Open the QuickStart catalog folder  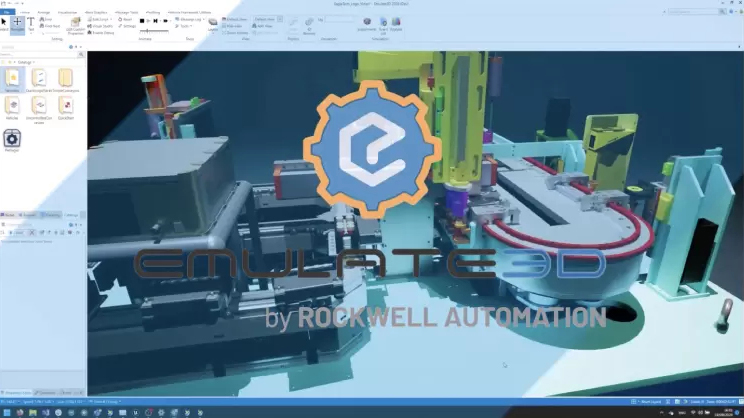pyautogui.click(x=65, y=108)
